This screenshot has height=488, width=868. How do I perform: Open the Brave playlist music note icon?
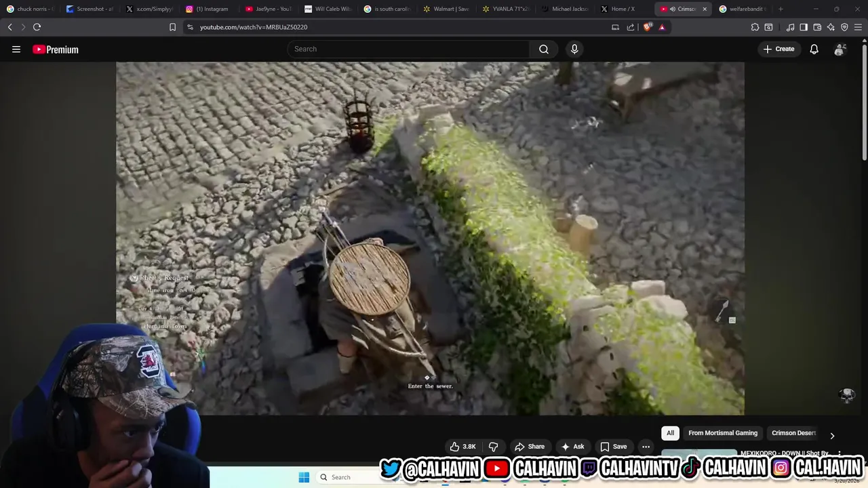(x=790, y=27)
